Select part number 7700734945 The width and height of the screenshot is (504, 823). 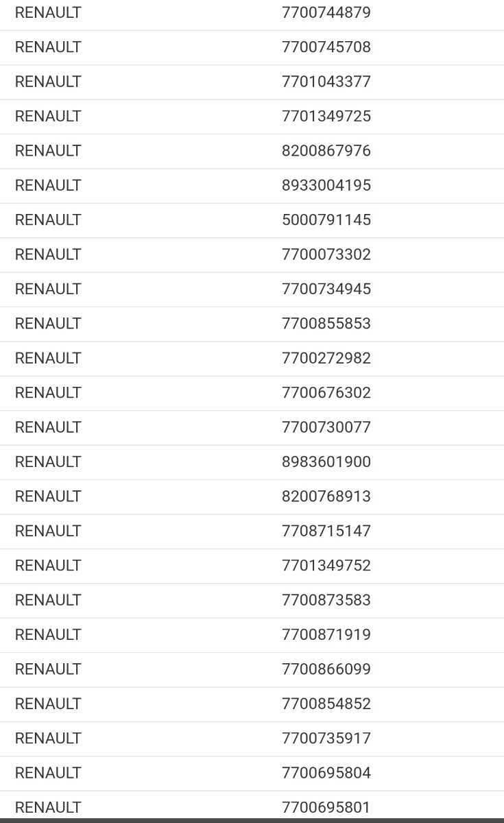[326, 289]
